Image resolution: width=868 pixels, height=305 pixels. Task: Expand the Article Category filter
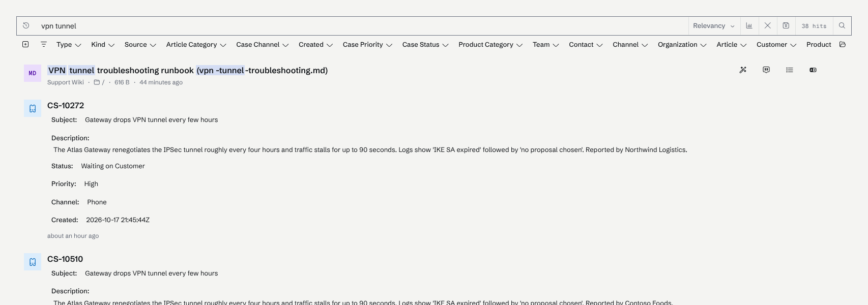pos(196,45)
